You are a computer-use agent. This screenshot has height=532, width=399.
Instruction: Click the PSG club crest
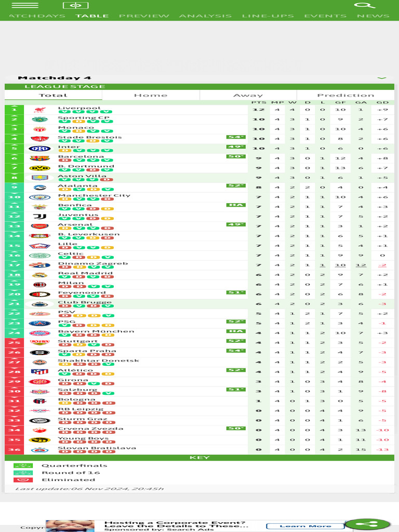click(39, 323)
